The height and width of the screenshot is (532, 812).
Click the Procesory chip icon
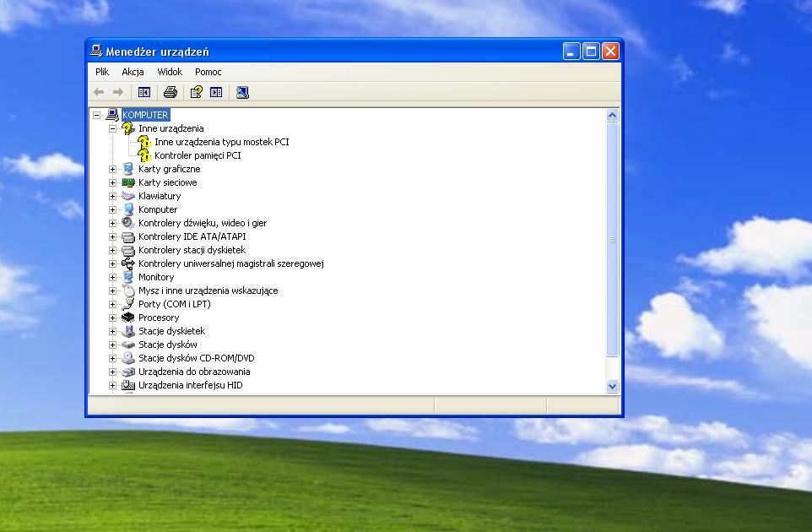point(128,318)
